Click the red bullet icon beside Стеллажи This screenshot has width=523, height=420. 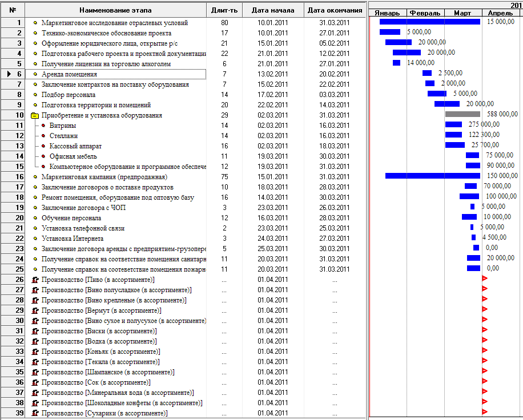(x=43, y=136)
